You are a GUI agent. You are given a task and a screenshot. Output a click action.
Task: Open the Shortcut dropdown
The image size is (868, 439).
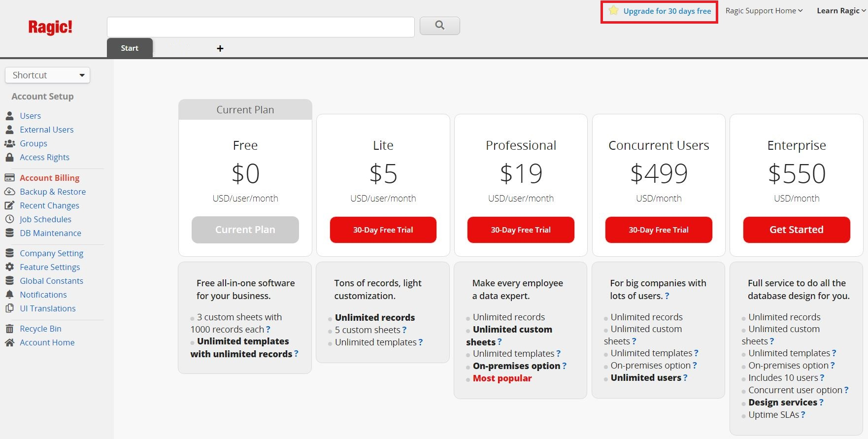tap(48, 75)
